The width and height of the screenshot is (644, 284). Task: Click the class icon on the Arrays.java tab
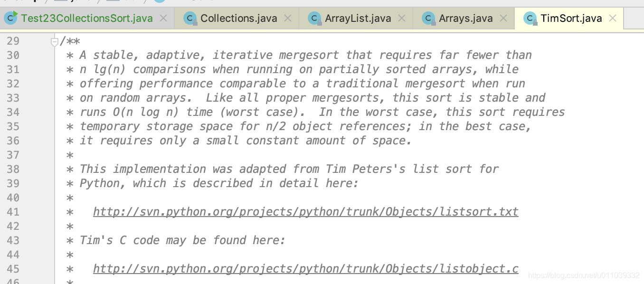pos(428,18)
